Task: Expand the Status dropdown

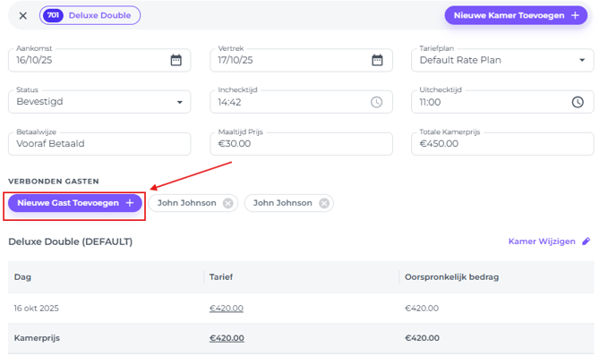Action: [x=179, y=102]
